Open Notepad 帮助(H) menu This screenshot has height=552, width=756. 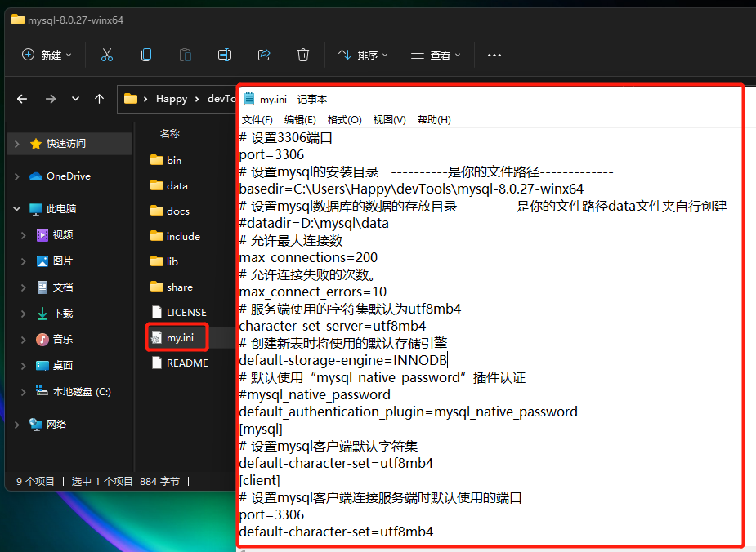(434, 119)
